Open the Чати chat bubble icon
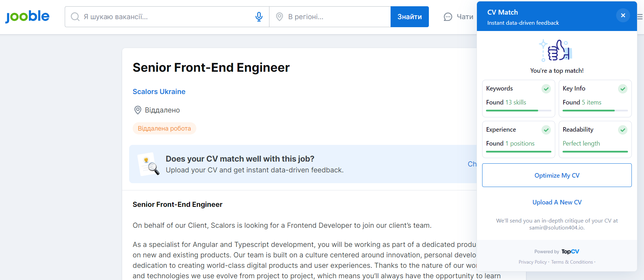The image size is (644, 280). pyautogui.click(x=448, y=17)
